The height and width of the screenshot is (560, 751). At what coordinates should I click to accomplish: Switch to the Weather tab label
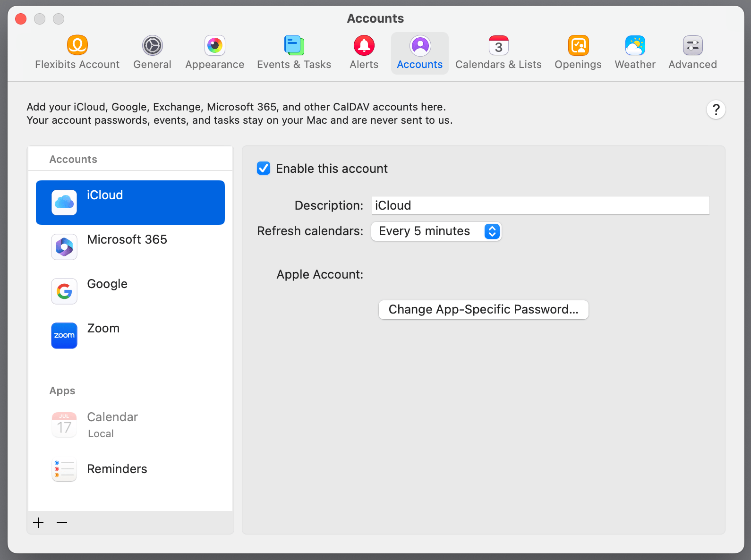[635, 64]
